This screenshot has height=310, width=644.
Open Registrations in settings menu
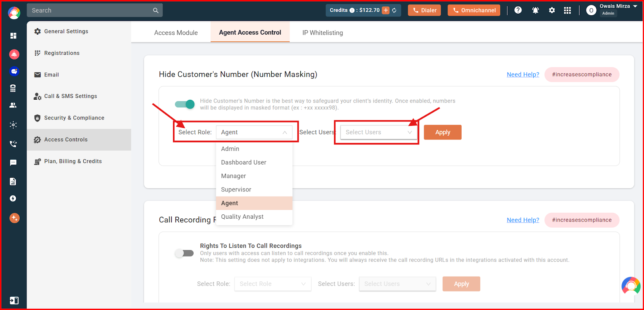click(79, 53)
